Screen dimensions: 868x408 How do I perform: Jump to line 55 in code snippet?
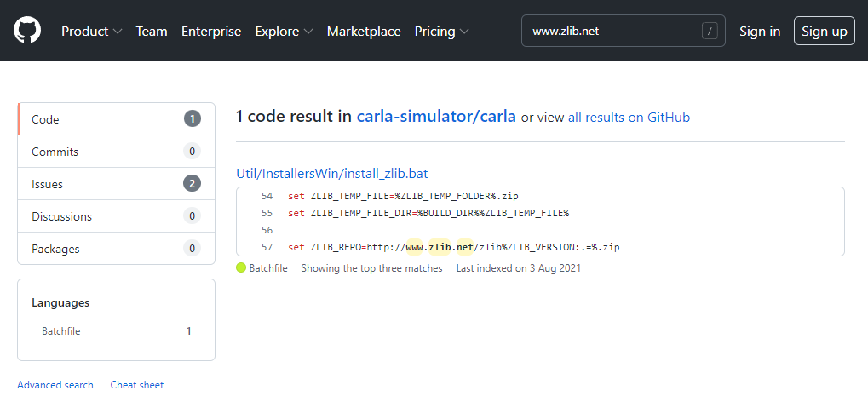(267, 213)
